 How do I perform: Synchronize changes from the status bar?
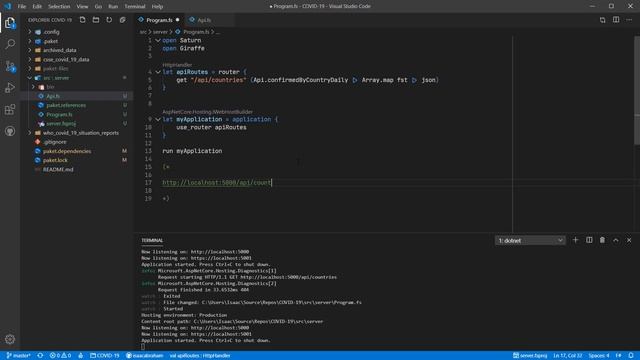[x=40, y=356]
